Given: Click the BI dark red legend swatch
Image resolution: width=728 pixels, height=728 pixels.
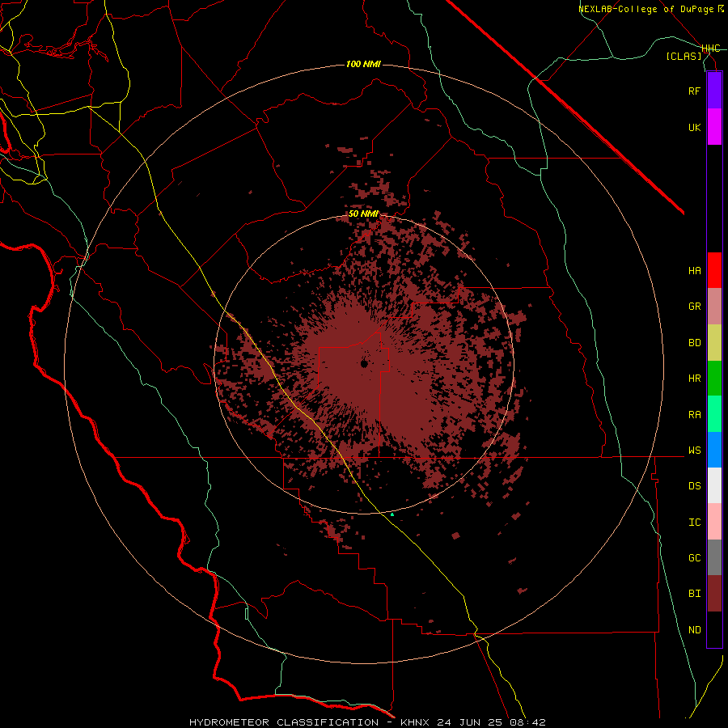Looking at the screenshot, I should coord(714,594).
